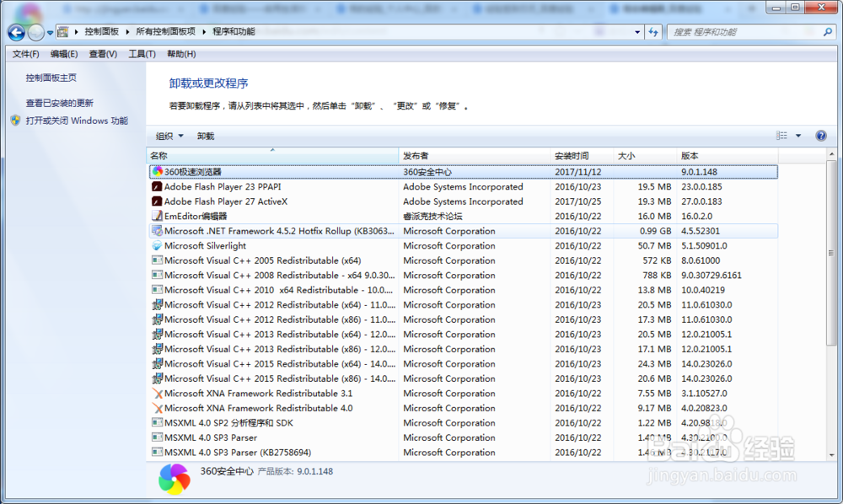This screenshot has height=504, width=843.
Task: Click MSXML 4.0 SP3 Parser icon
Action: pyautogui.click(x=157, y=438)
